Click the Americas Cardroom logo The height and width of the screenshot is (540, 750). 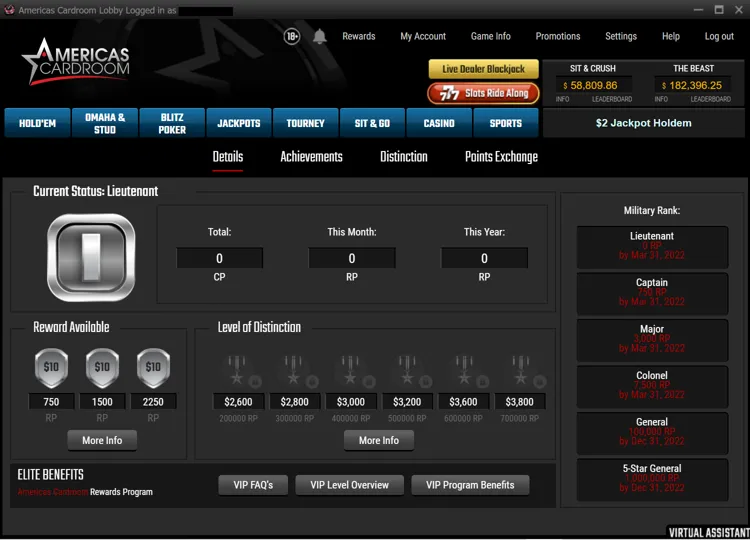tap(76, 62)
